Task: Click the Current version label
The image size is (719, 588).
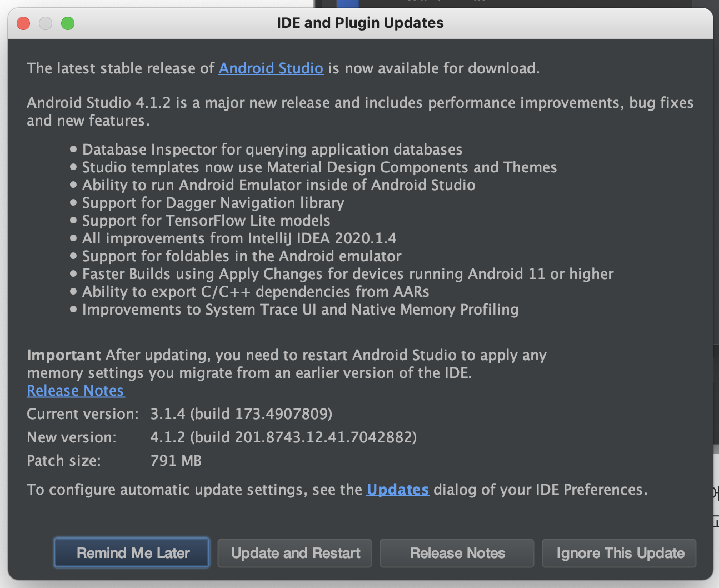Action: pos(83,414)
